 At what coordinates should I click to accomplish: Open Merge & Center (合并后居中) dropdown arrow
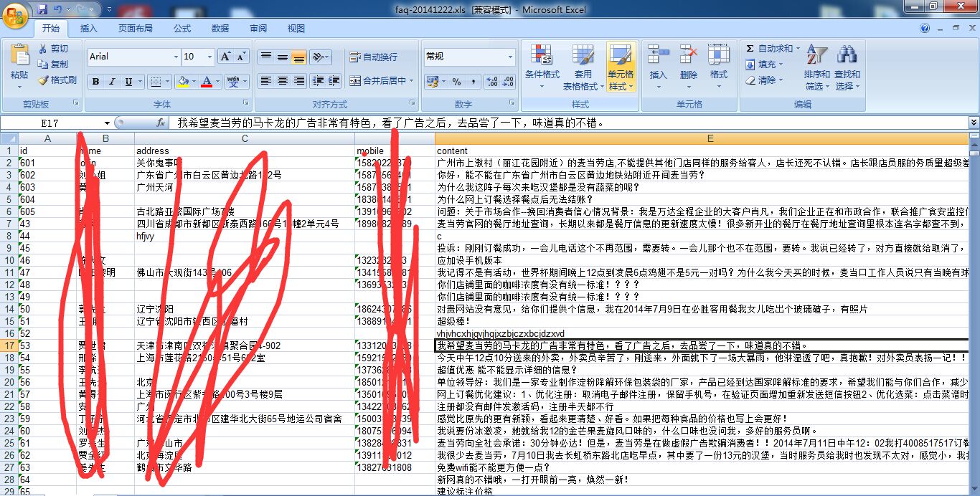(411, 81)
